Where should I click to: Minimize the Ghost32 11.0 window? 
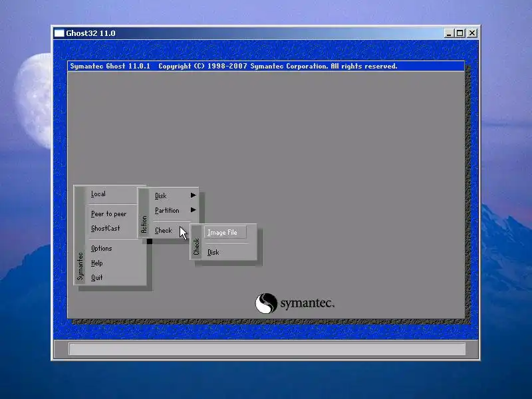point(449,33)
